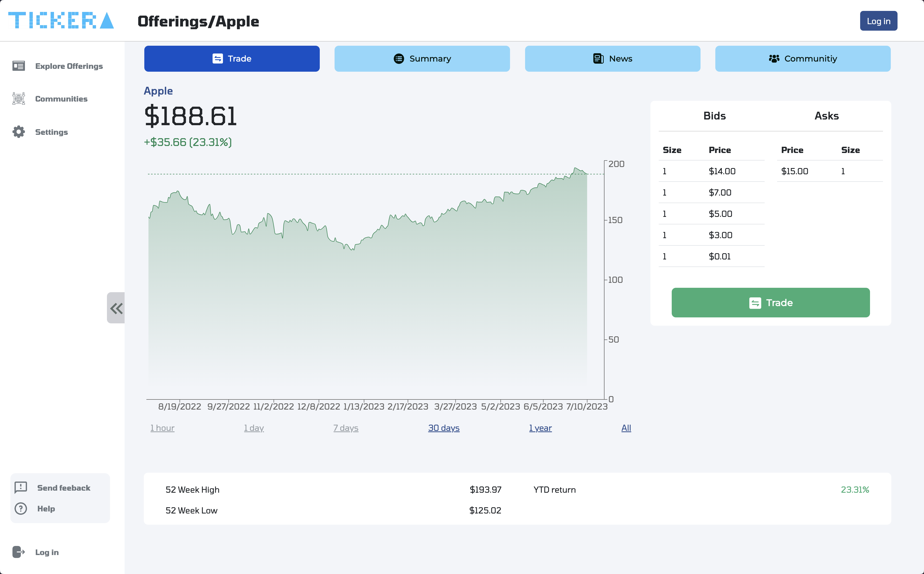This screenshot has width=924, height=574.
Task: Click the $5.00 bid price
Action: click(720, 214)
